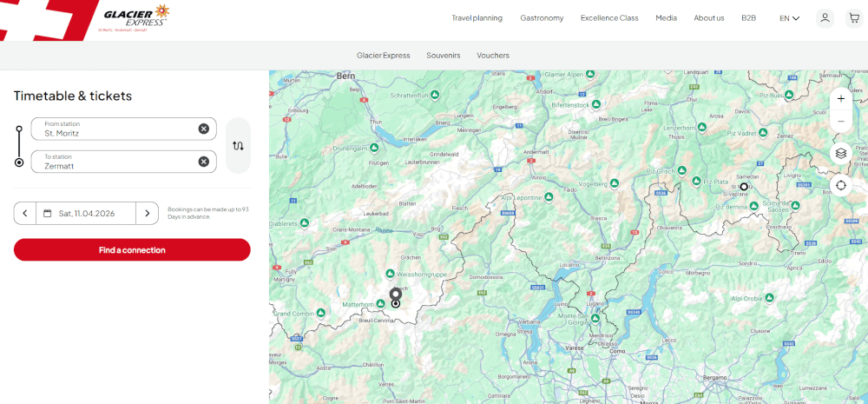This screenshot has height=404, width=868.
Task: Select the Vouchers tab
Action: (493, 56)
